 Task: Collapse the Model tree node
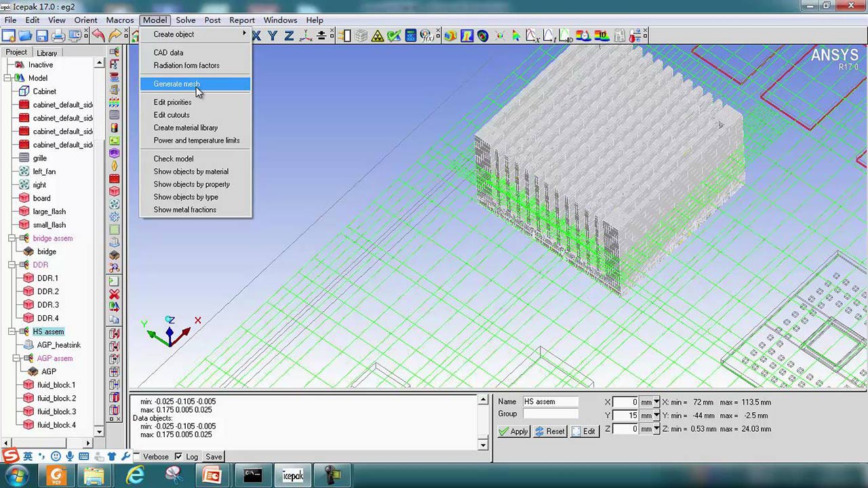coord(8,78)
